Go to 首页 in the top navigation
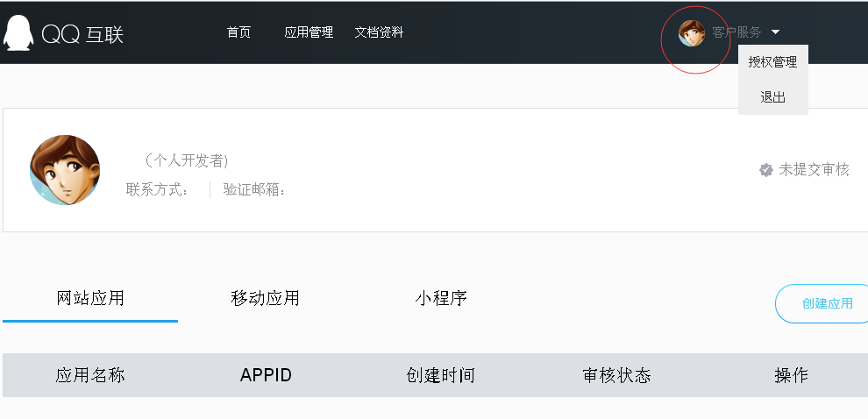 point(238,32)
